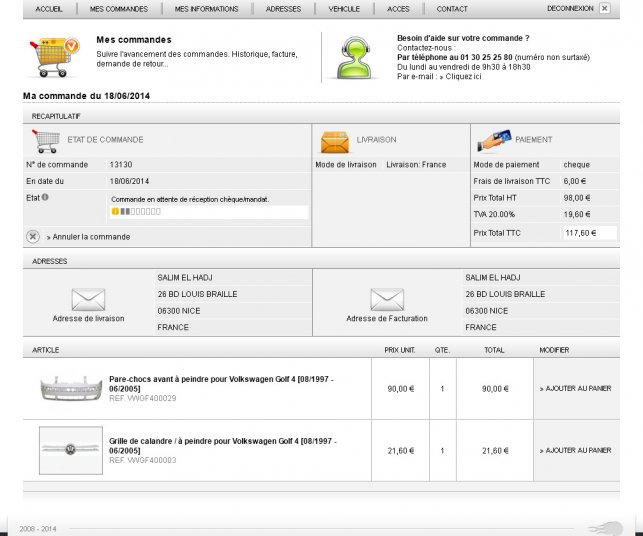Click the order status progress bar
The height and width of the screenshot is (536, 643).
[137, 212]
